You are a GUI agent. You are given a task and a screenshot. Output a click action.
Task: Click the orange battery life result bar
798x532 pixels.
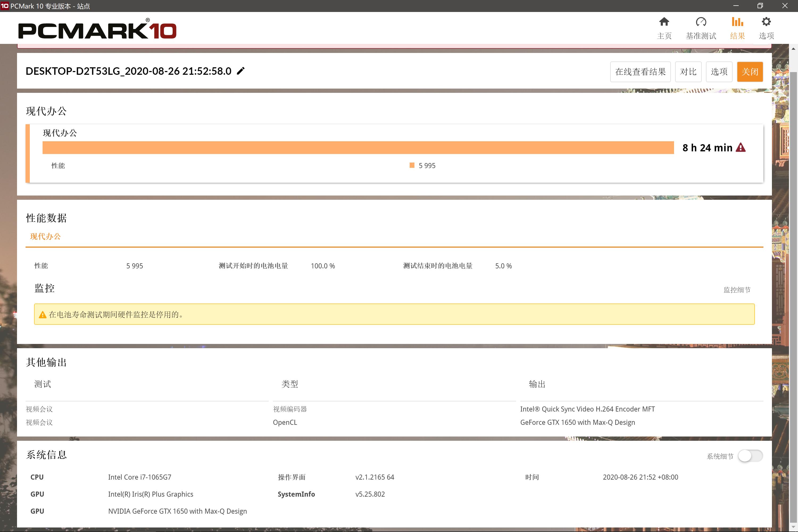[358, 148]
